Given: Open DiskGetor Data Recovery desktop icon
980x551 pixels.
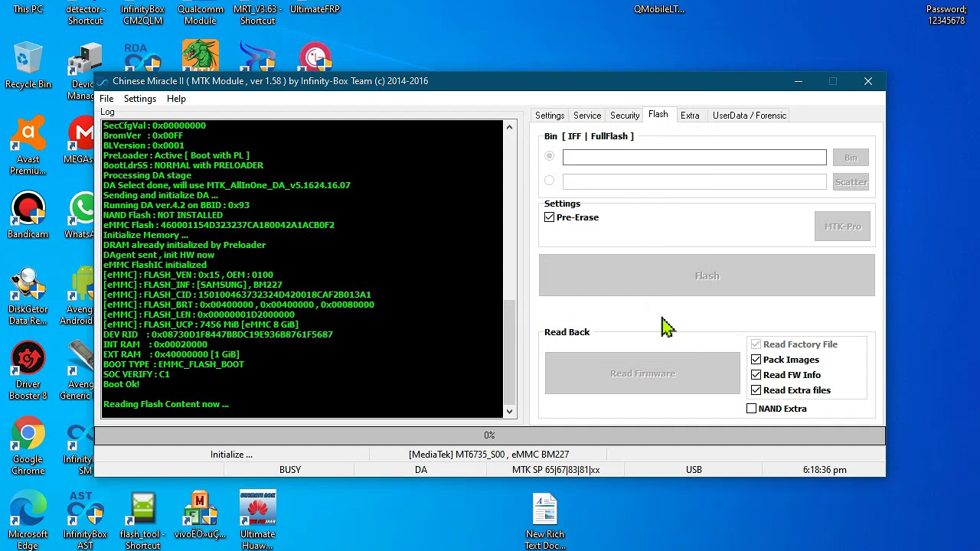Looking at the screenshot, I should (x=28, y=295).
